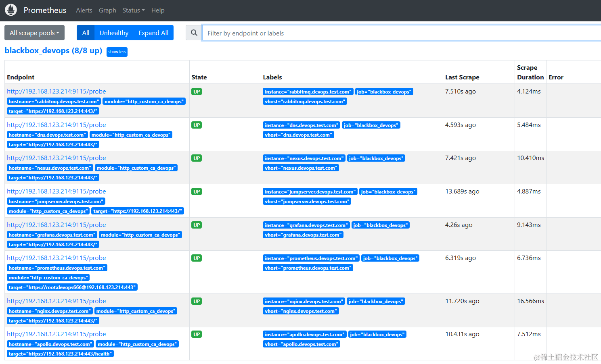Open the All scrape pools dropdown

click(x=34, y=33)
